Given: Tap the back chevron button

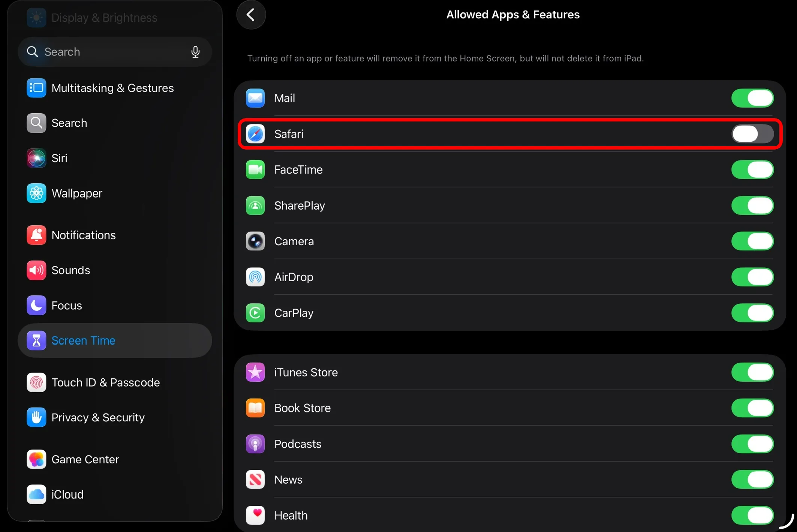Looking at the screenshot, I should pyautogui.click(x=251, y=15).
